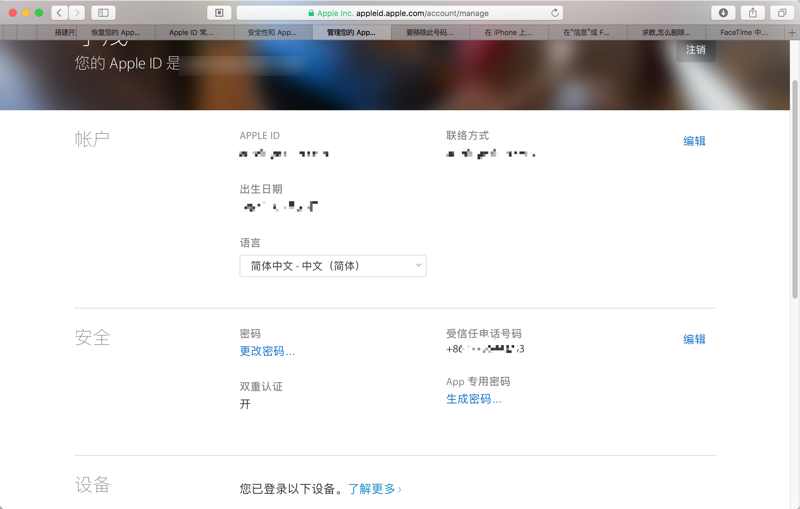Open the Safari downloads icon
800x509 pixels.
[723, 13]
